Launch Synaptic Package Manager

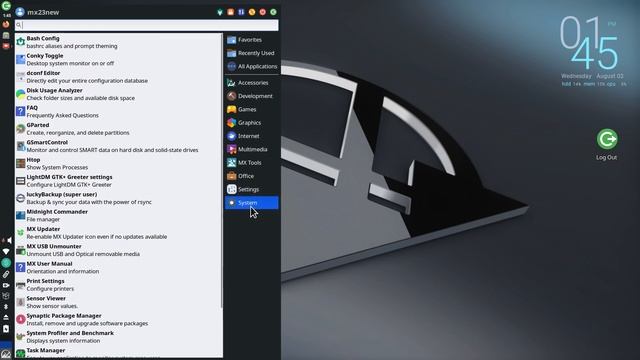tap(118, 320)
